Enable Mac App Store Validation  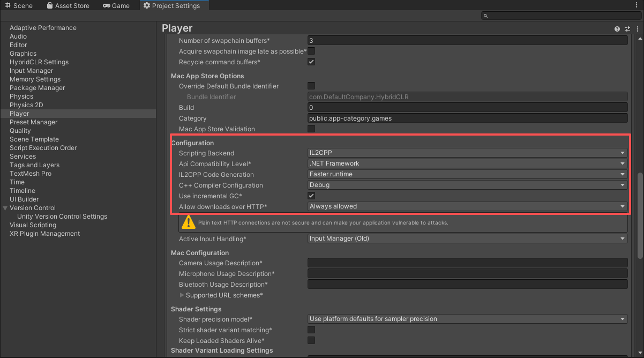(311, 129)
